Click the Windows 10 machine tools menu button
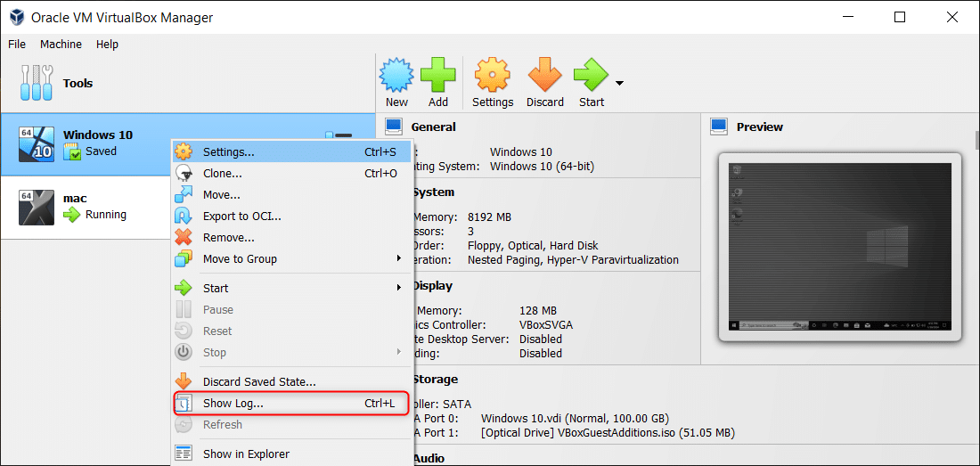980x466 pixels. 339,135
